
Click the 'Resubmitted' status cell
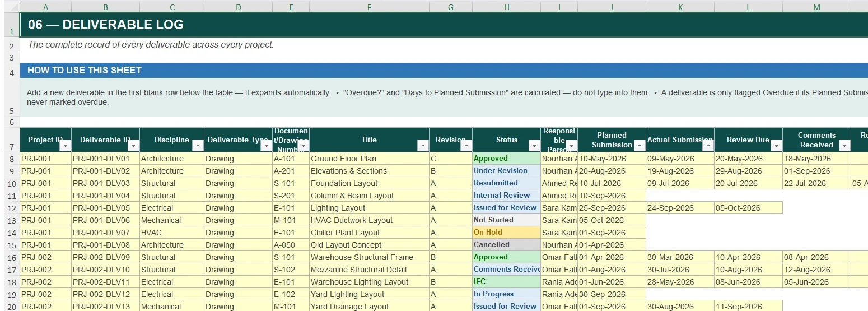507,183
